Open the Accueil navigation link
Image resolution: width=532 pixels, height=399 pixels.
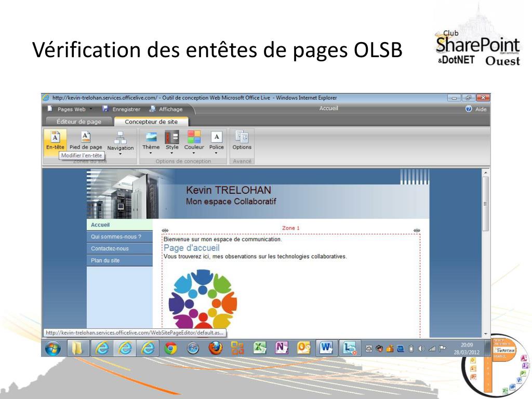tap(119, 224)
